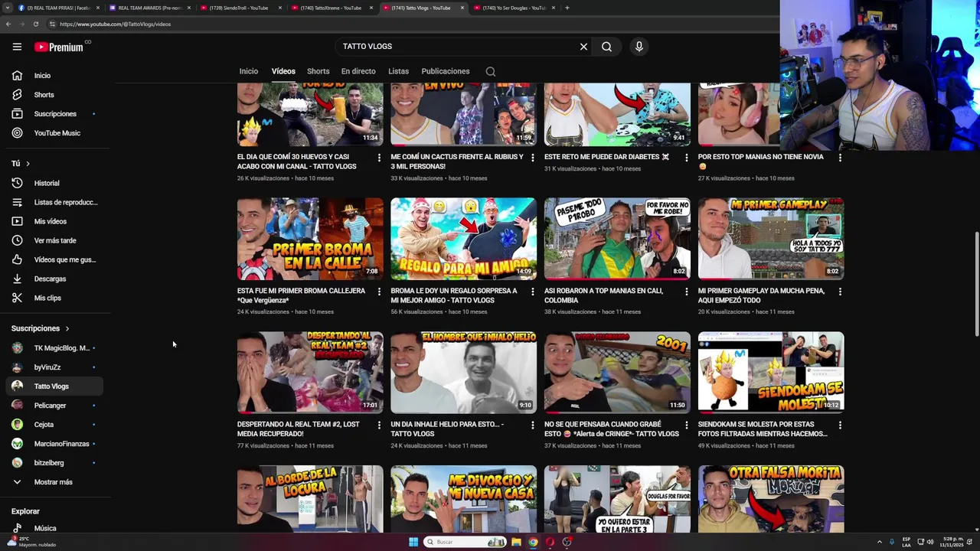Open Música under Explorar
Screen dimensions: 980x551
click(x=53, y=528)
